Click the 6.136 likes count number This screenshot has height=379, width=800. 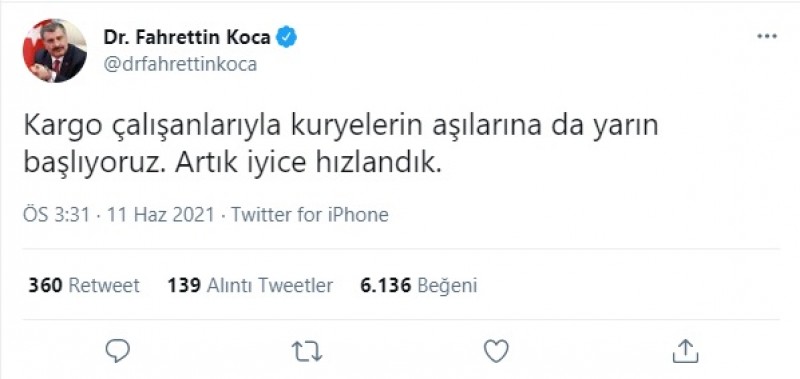point(385,285)
